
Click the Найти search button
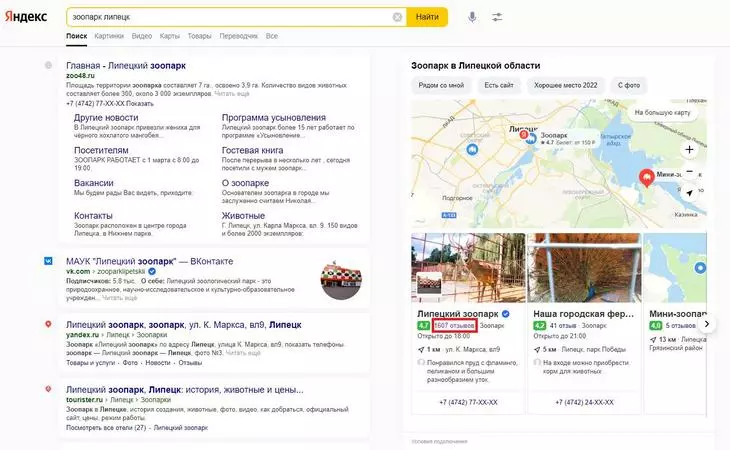pos(427,17)
